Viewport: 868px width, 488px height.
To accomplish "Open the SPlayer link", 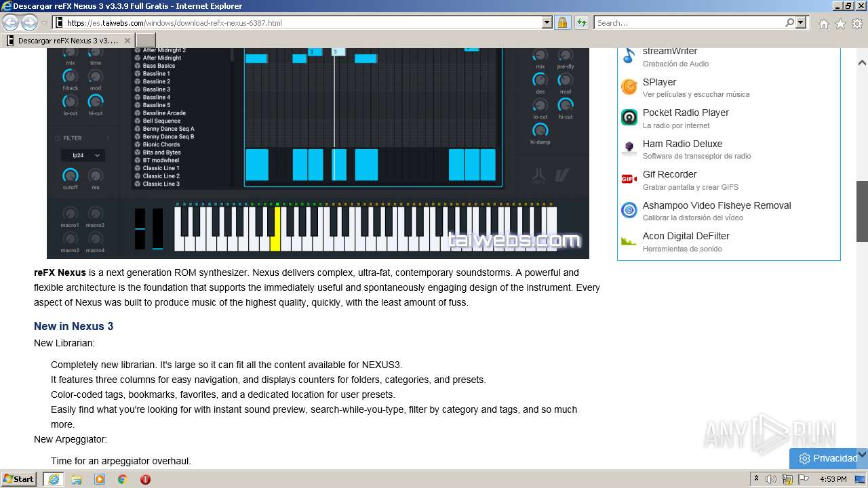I will click(x=659, y=82).
